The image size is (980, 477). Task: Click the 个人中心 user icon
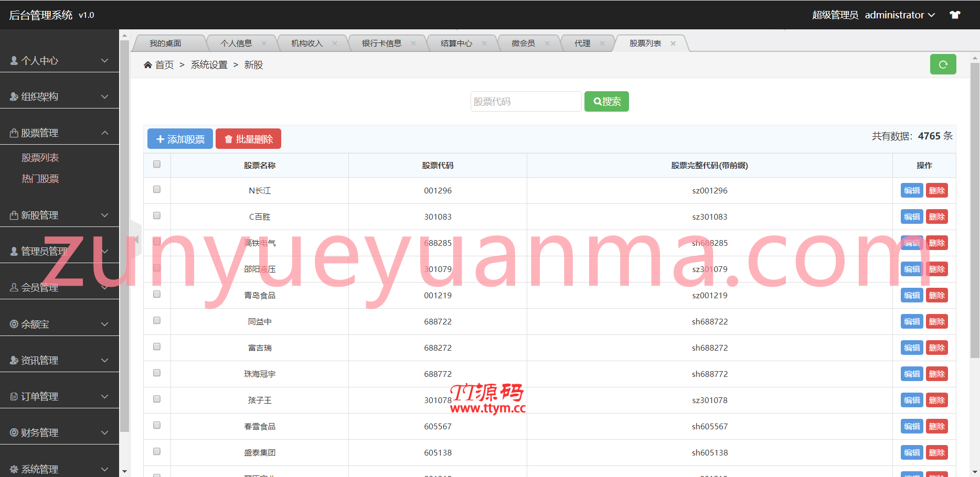tap(14, 61)
